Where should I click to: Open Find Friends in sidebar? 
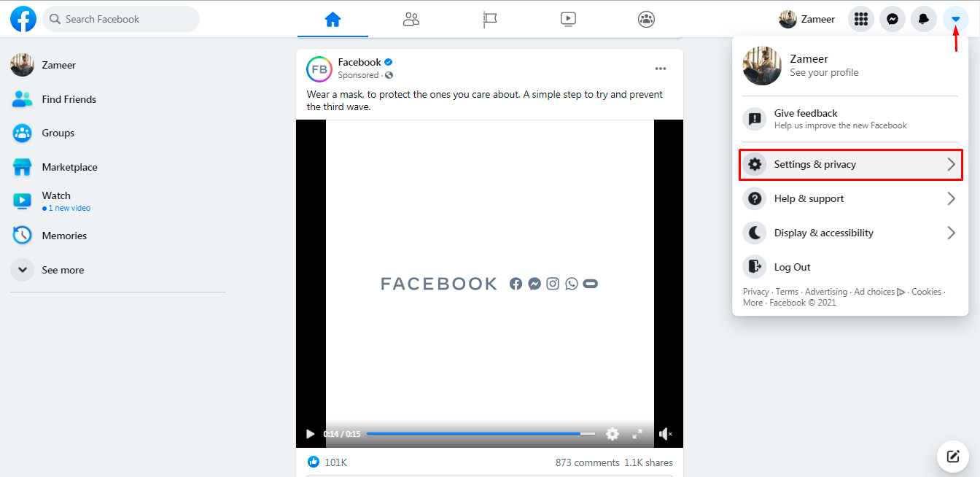click(117, 99)
